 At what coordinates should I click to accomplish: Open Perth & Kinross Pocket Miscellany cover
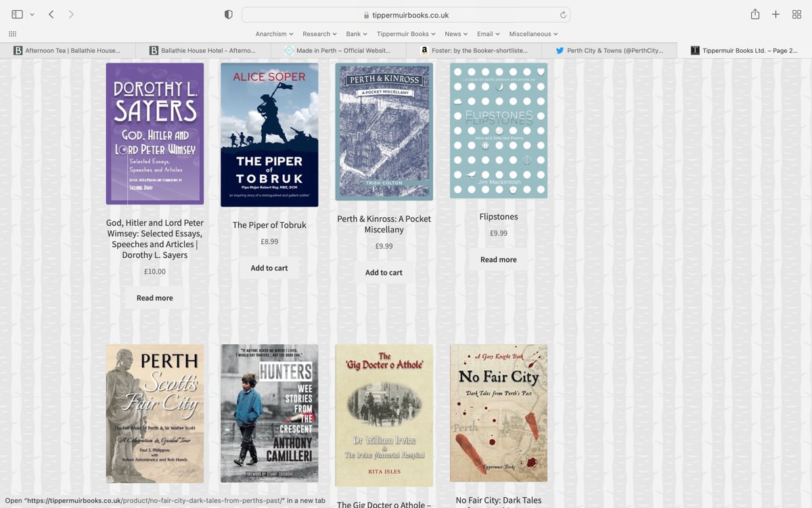(x=384, y=132)
